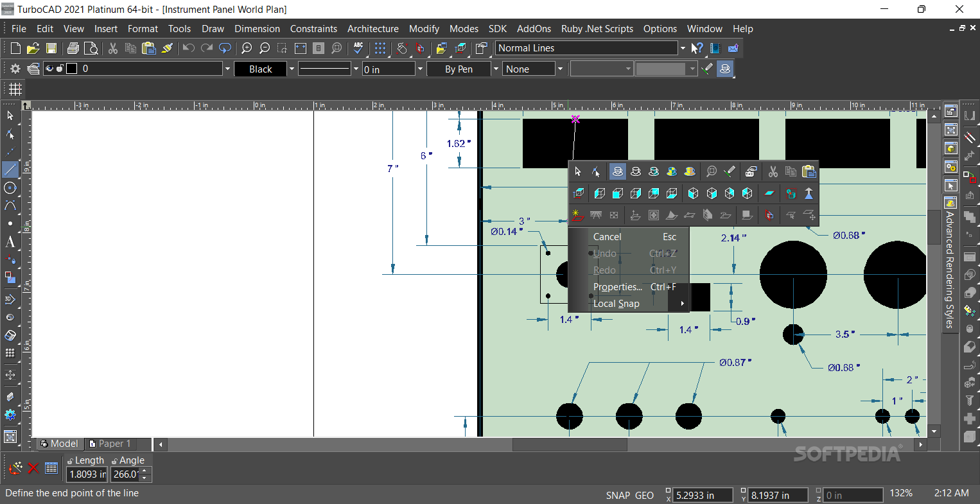Click the vertical scrollbar down arrow
Image resolution: width=980 pixels, height=504 pixels.
click(x=934, y=431)
